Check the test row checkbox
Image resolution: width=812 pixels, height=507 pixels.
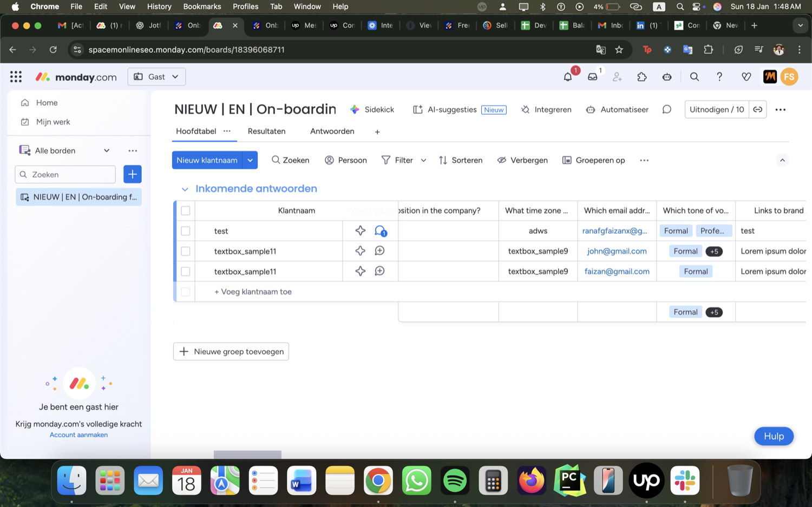186,231
